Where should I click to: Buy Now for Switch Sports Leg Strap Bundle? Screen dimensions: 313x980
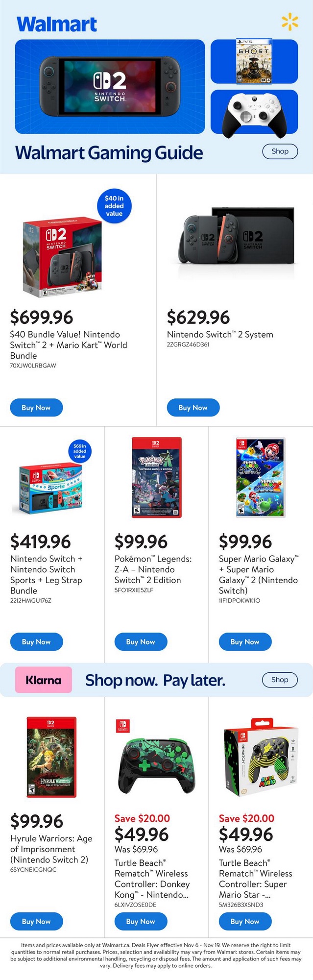[36, 642]
